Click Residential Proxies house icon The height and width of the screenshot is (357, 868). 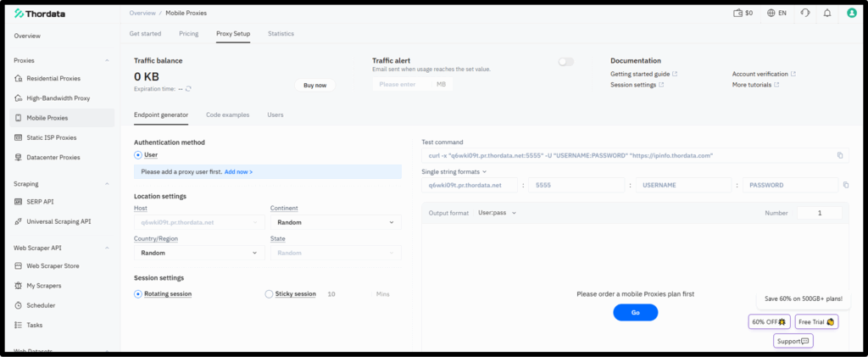19,79
